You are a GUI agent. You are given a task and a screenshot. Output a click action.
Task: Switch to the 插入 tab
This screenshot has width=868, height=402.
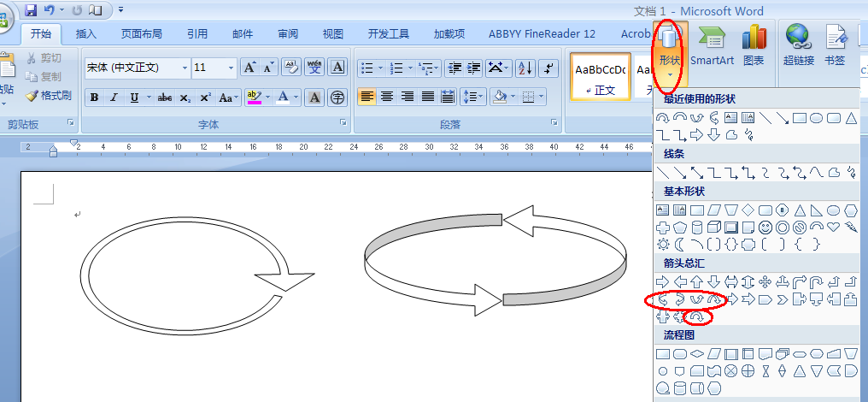click(85, 34)
